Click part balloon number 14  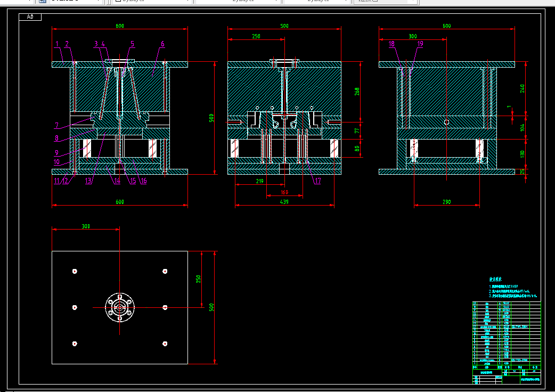coord(117,181)
